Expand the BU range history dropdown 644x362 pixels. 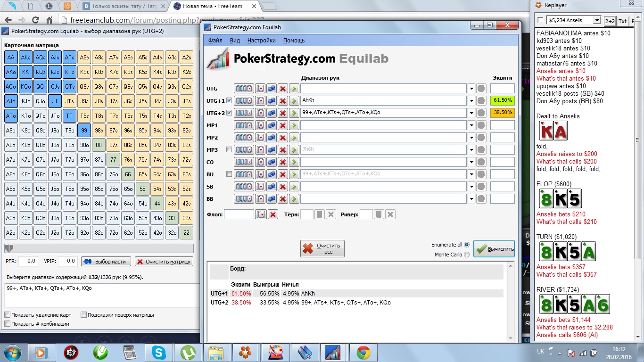coord(471,174)
